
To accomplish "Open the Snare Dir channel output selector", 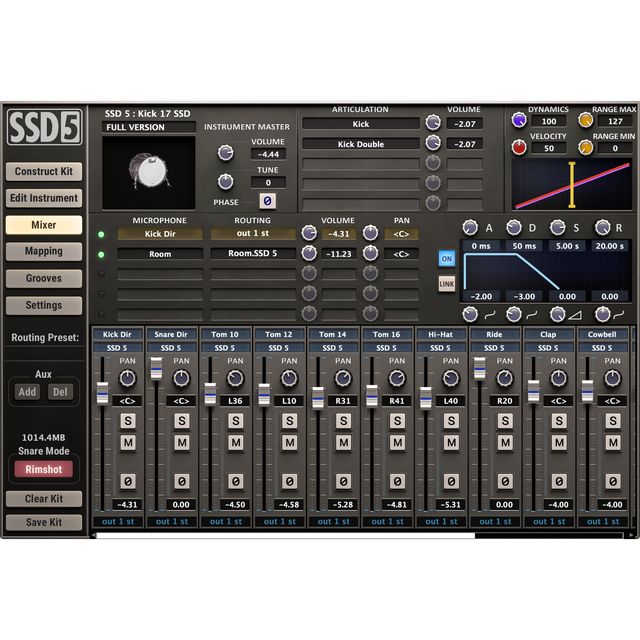I will 172,521.
